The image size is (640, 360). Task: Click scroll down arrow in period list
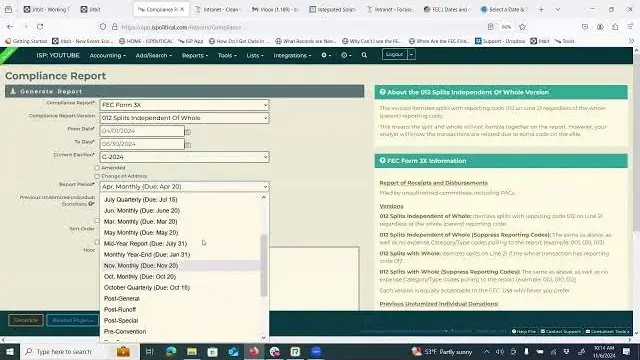coord(264,338)
